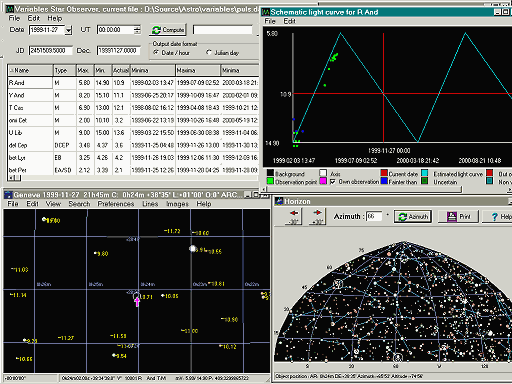Select the del Cep row in star table
The width and height of the screenshot is (512, 384).
133,145
